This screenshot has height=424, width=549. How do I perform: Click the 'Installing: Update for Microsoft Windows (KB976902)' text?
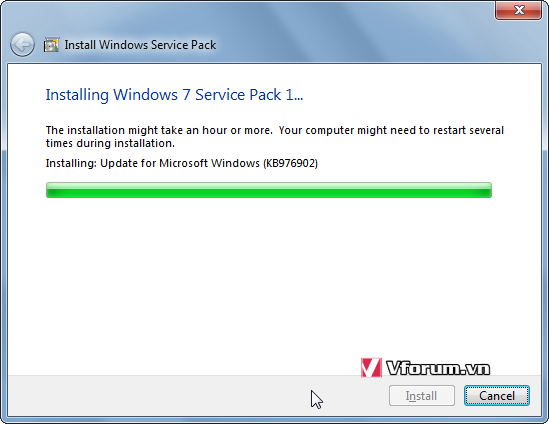(x=182, y=163)
